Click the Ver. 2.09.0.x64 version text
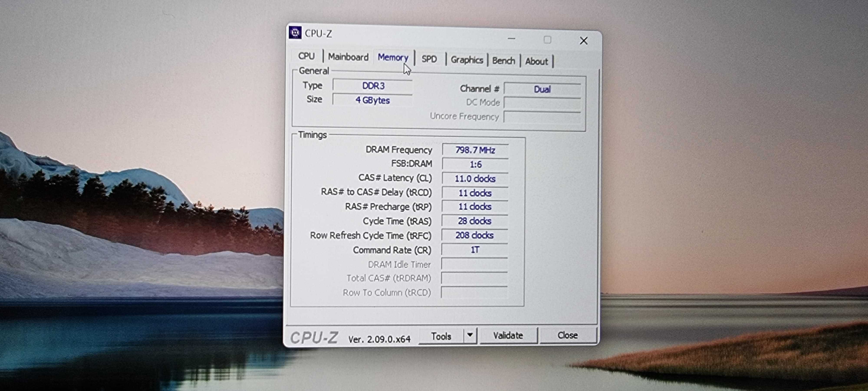 (379, 339)
